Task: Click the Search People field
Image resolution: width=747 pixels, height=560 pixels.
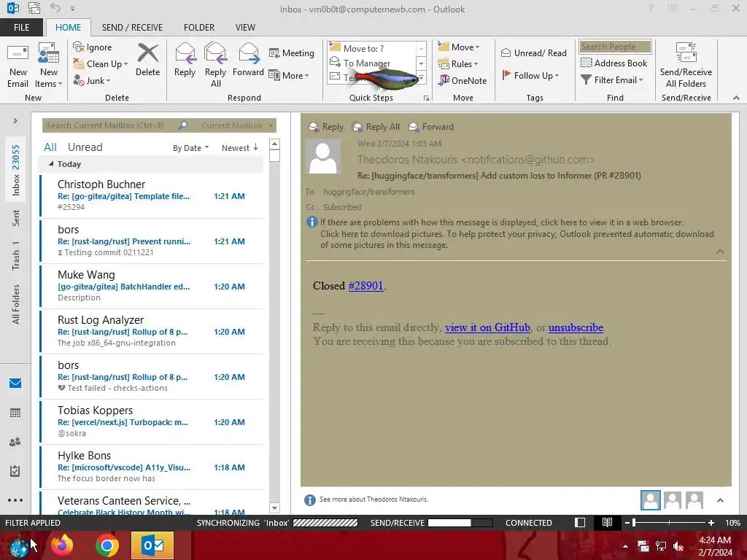Action: tap(615, 46)
